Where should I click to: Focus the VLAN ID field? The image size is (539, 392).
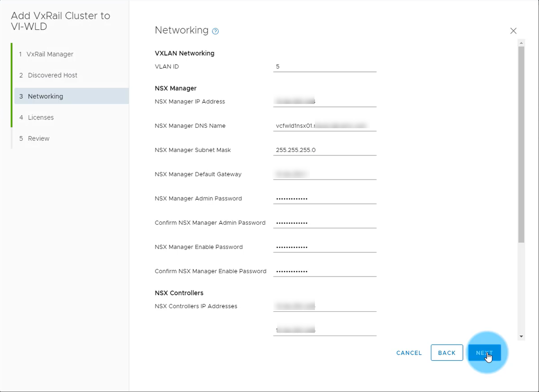[324, 67]
